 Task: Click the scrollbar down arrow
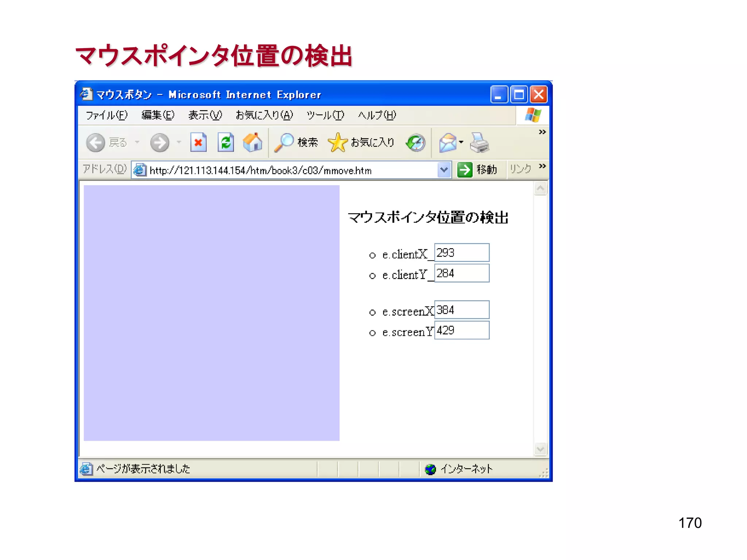[541, 449]
